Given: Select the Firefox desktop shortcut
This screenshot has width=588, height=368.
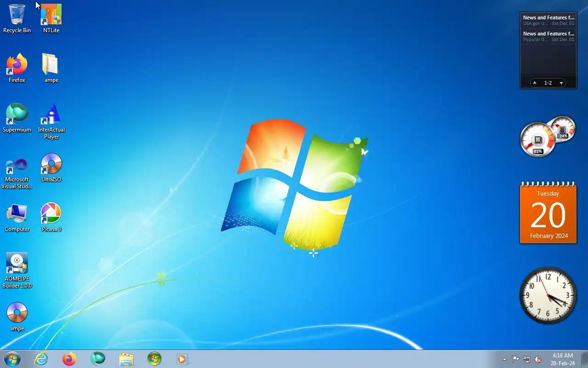Looking at the screenshot, I should point(17,68).
